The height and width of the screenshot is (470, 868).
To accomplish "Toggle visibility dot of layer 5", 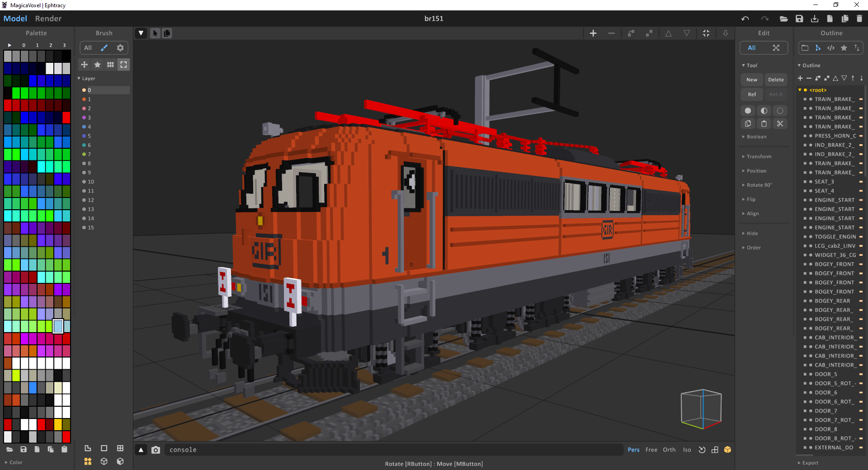I will tap(84, 136).
